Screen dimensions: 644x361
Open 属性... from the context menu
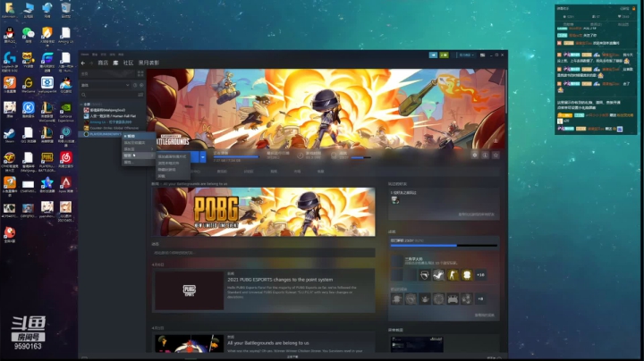139,162
